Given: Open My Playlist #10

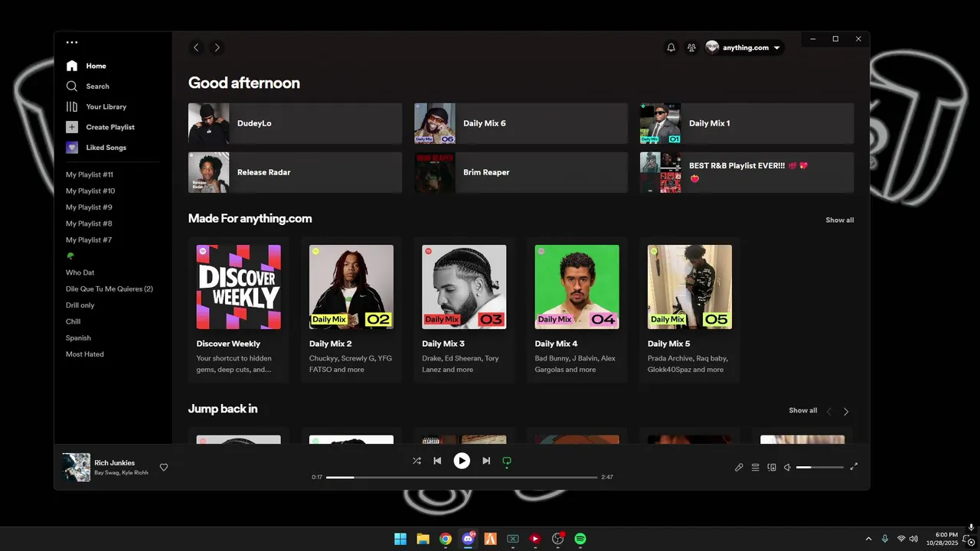Looking at the screenshot, I should point(90,191).
